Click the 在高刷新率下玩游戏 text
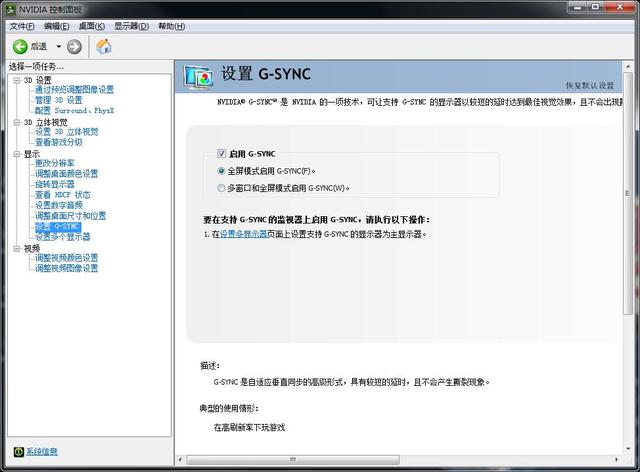The image size is (640, 472). (249, 427)
